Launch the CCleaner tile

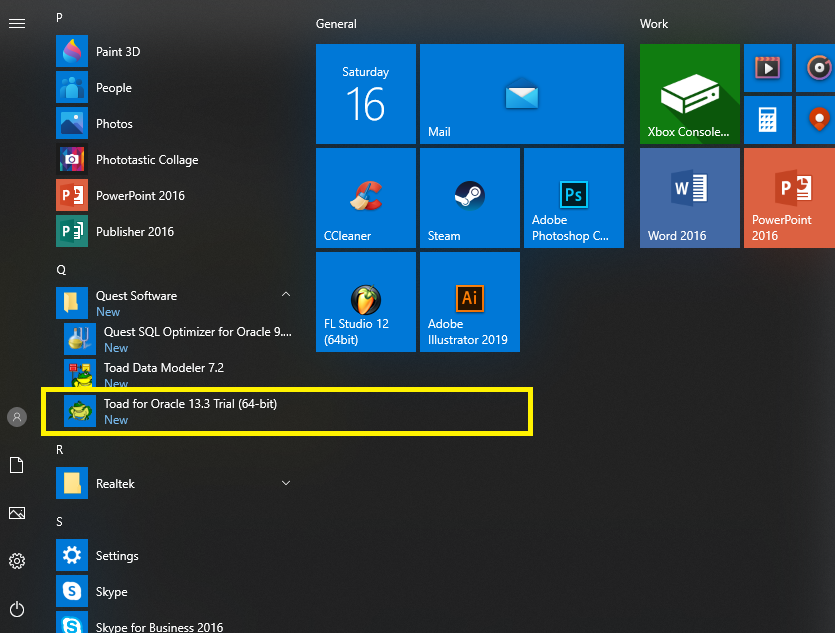click(366, 198)
